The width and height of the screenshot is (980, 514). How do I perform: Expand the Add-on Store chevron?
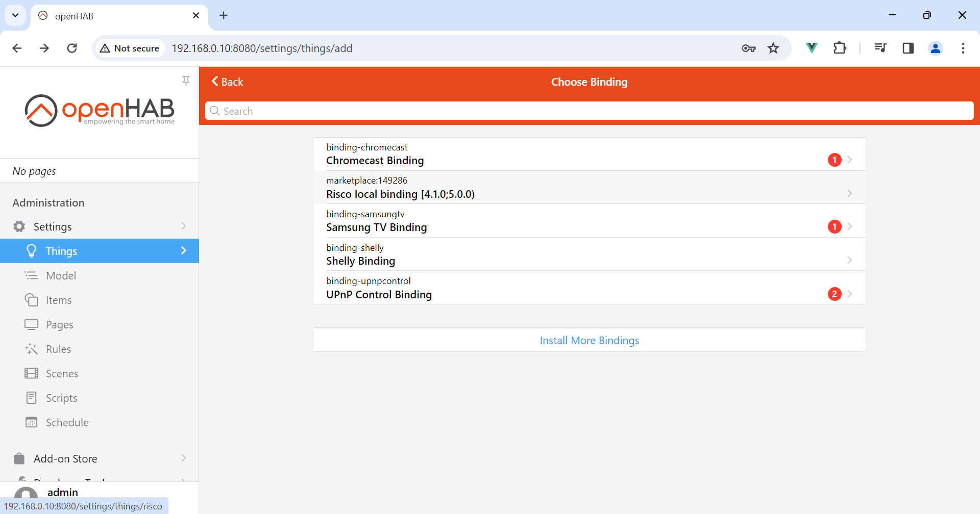point(184,458)
